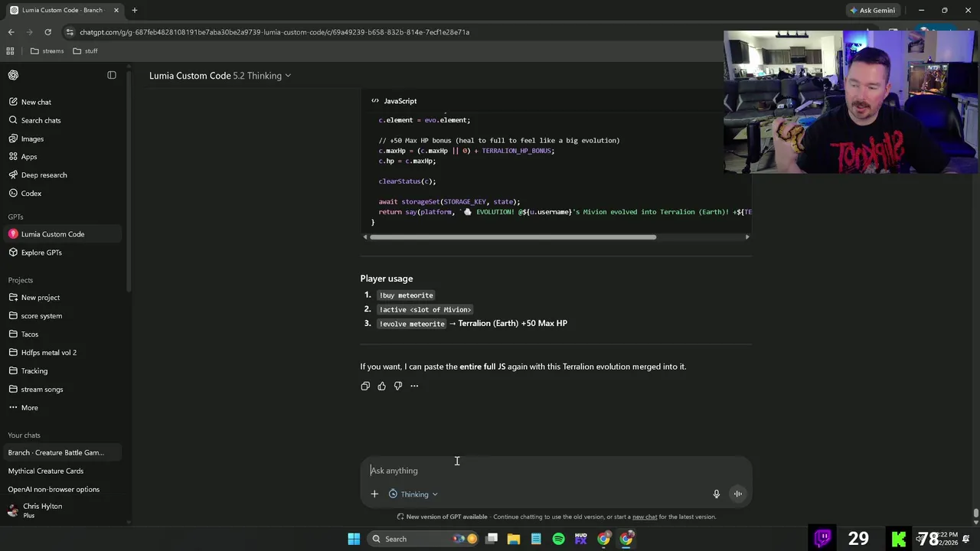Screen dimensions: 980x551
Task: Open the Thinking mode dropdown in composer
Action: pyautogui.click(x=413, y=494)
